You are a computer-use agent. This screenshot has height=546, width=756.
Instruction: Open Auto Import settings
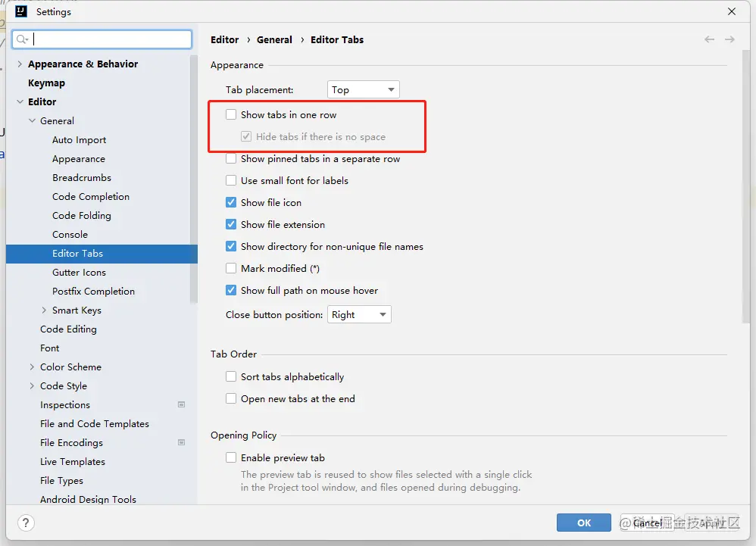coord(79,140)
